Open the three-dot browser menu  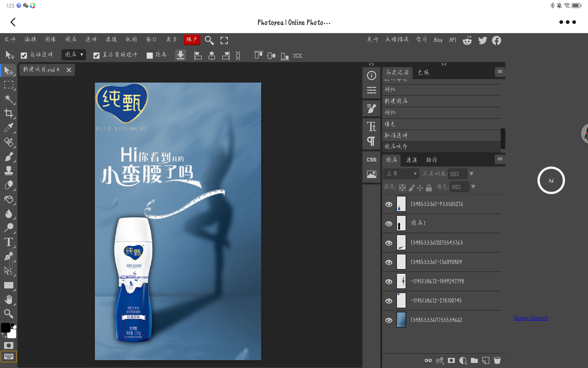[x=567, y=22]
